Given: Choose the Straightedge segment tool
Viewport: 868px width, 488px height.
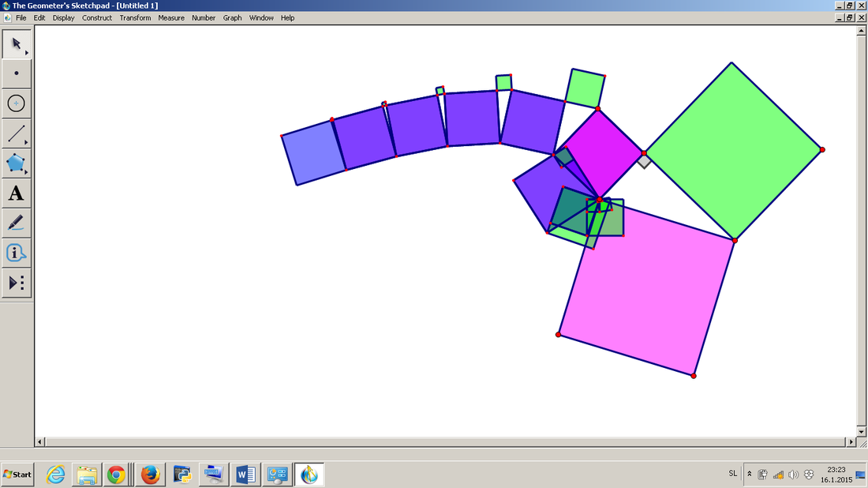Looking at the screenshot, I should (x=17, y=133).
